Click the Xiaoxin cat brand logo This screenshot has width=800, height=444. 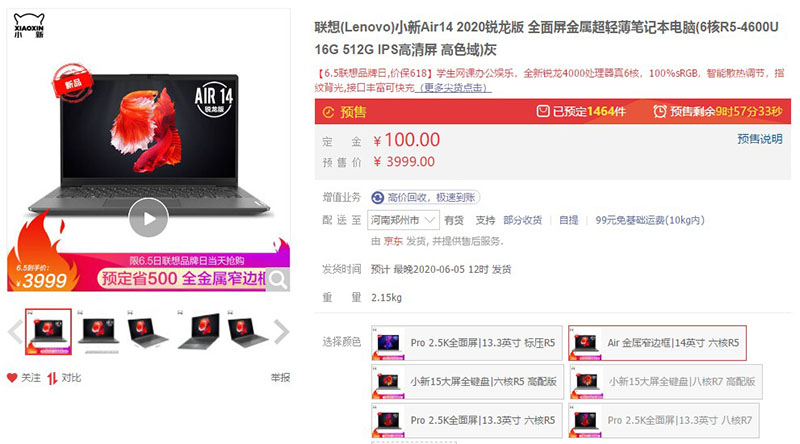pos(29,26)
